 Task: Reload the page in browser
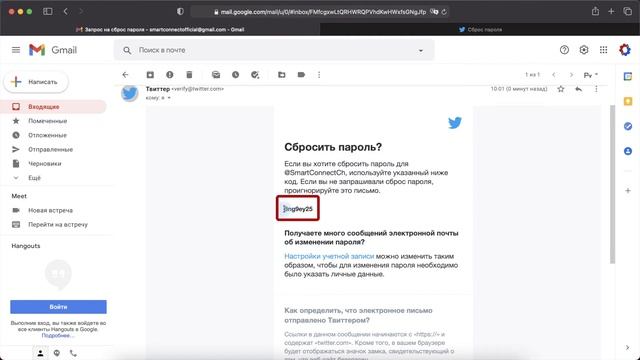click(444, 12)
